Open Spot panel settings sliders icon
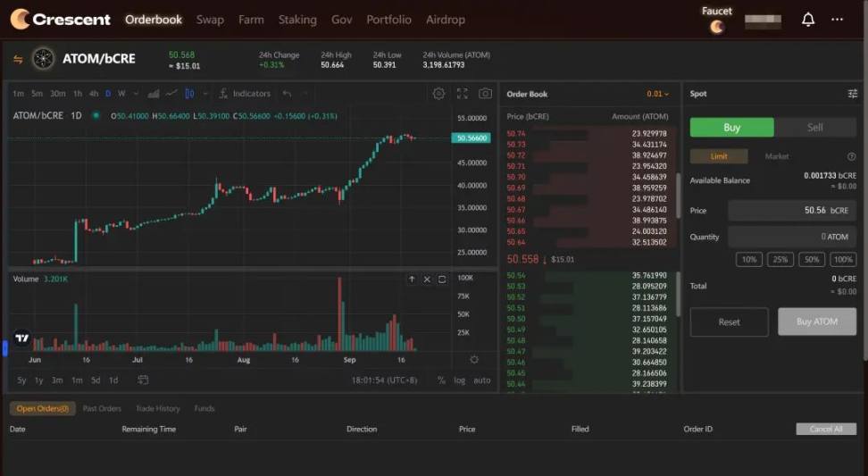The height and width of the screenshot is (476, 868). [x=852, y=94]
